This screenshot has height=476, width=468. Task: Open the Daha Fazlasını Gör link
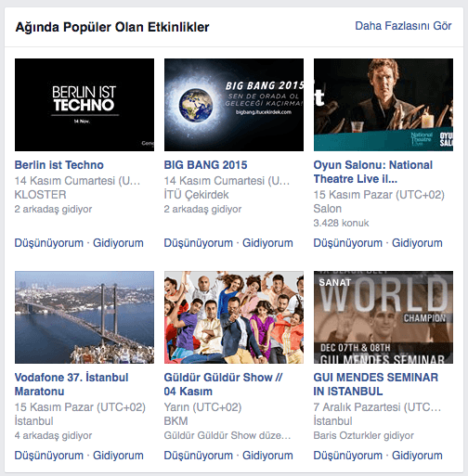pos(403,26)
